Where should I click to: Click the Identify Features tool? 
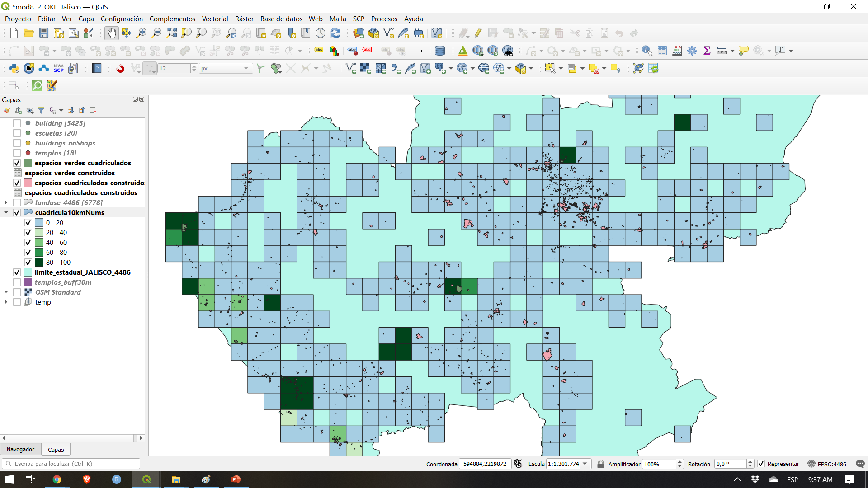647,51
